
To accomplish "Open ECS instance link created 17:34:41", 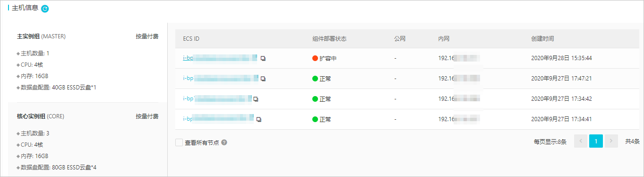I will click(x=218, y=119).
